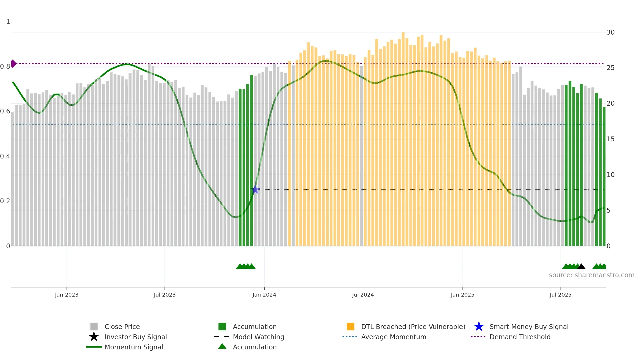Viewport: 644px width, 362px height.
Task: Hide the Demand Threshold series via legend
Action: pos(520,337)
